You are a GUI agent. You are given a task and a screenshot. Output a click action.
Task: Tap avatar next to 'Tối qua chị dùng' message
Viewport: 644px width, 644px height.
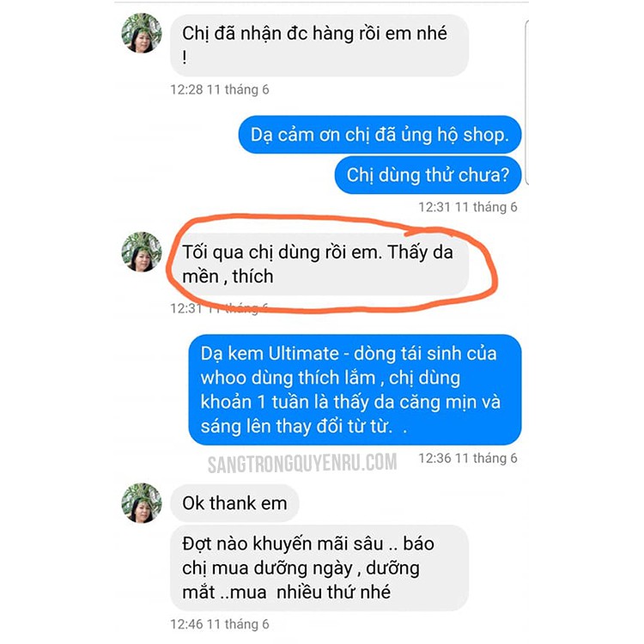[142, 252]
